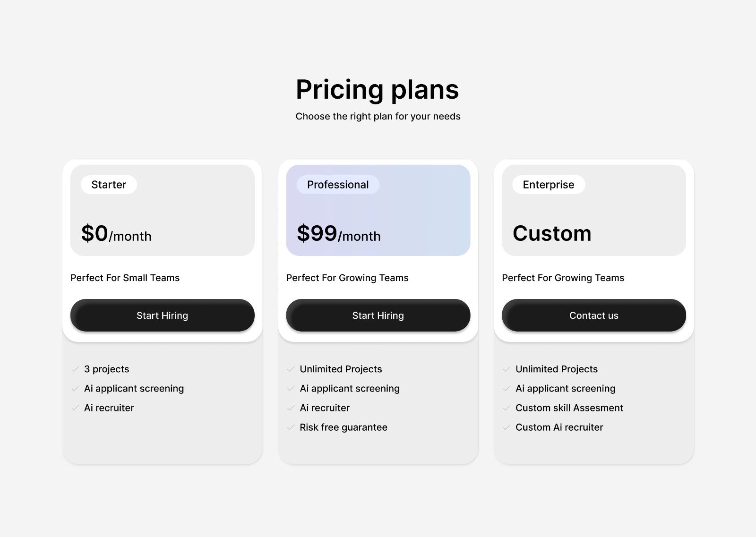The height and width of the screenshot is (537, 756).
Task: Click the checkmark next to "Custom Ai recruiter"
Action: pyautogui.click(x=507, y=427)
